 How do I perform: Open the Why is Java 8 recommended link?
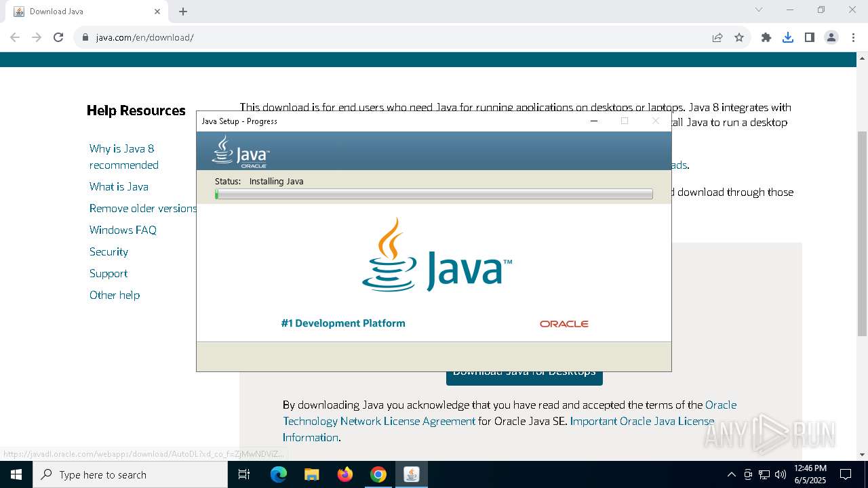pos(124,157)
